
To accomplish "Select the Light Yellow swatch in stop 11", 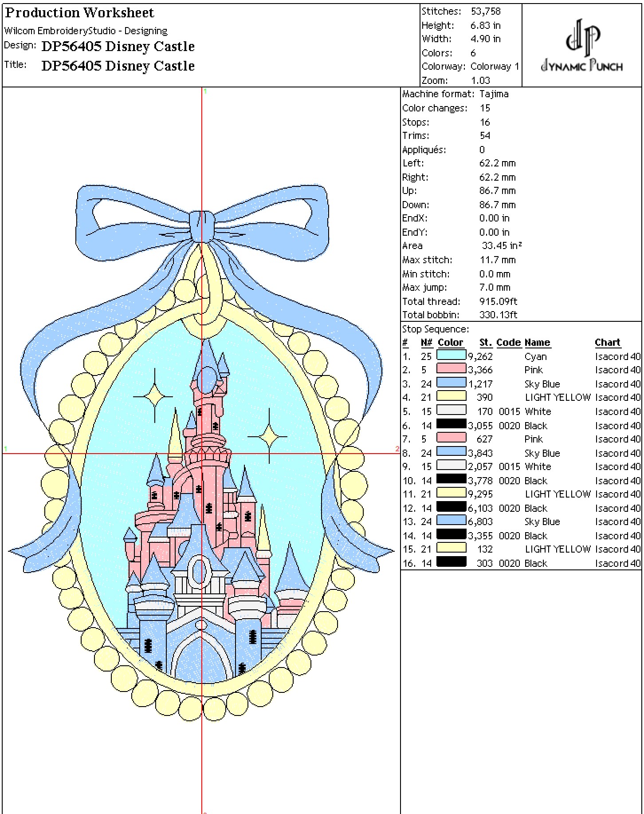I will point(451,493).
